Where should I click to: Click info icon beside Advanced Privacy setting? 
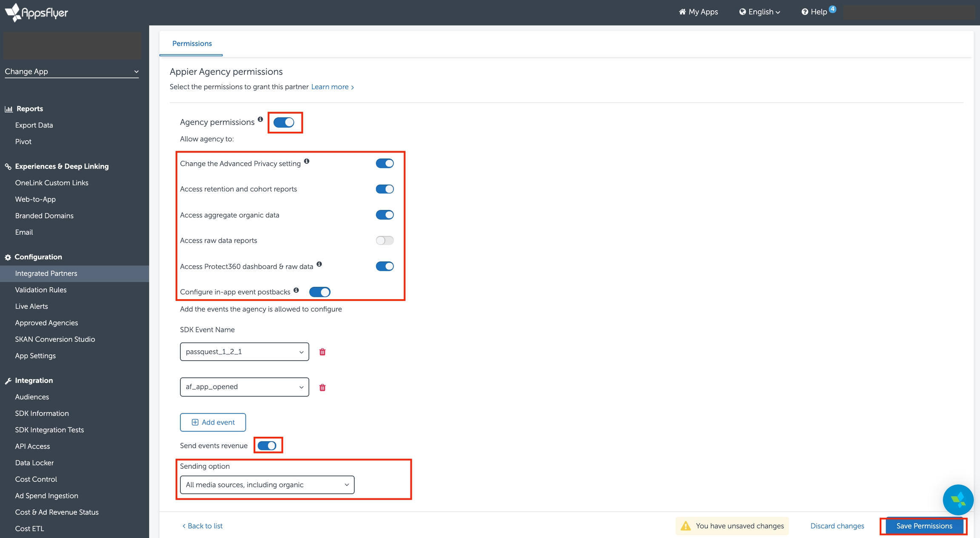click(307, 161)
